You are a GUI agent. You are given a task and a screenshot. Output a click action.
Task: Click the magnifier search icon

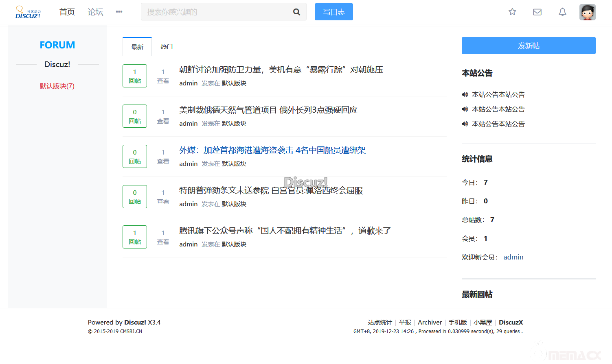point(296,12)
